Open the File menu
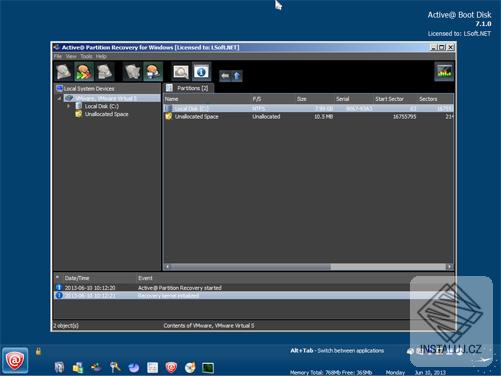The height and width of the screenshot is (376, 501). (58, 56)
